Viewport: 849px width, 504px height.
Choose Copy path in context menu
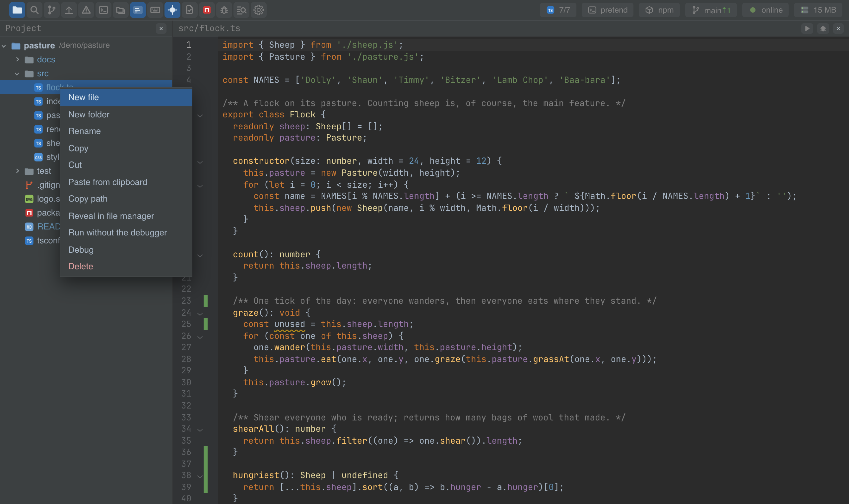126,199
